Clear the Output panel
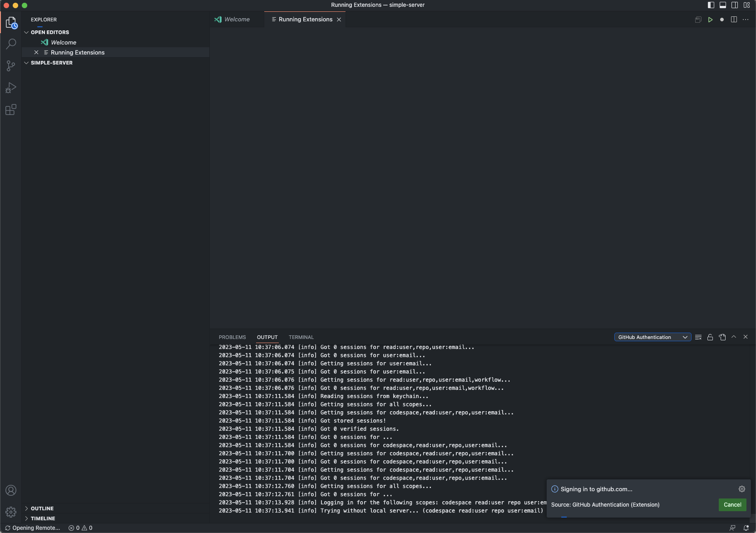The height and width of the screenshot is (533, 756). 698,337
